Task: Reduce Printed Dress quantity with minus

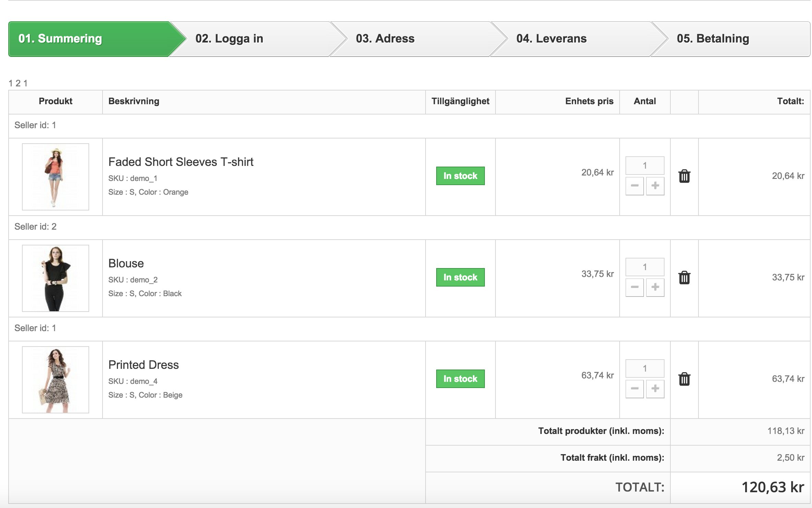Action: click(634, 389)
